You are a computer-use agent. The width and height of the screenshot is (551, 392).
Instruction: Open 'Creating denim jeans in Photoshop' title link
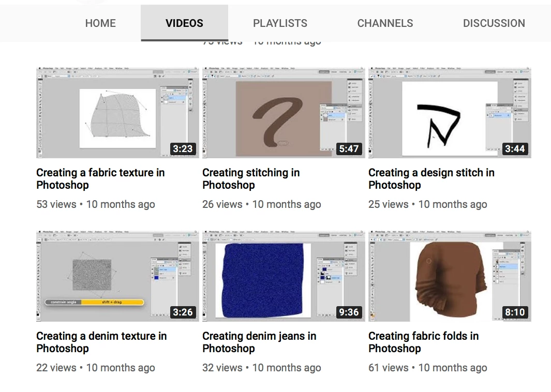click(259, 342)
